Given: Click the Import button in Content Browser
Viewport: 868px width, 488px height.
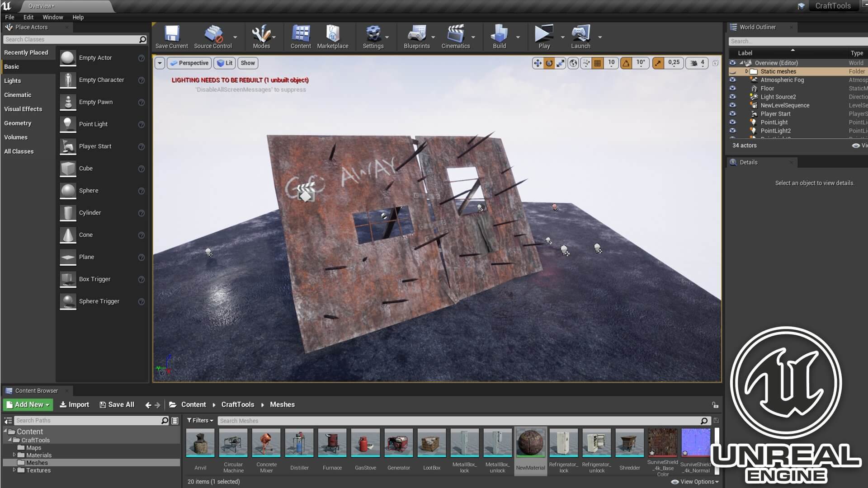Looking at the screenshot, I should click(x=75, y=405).
